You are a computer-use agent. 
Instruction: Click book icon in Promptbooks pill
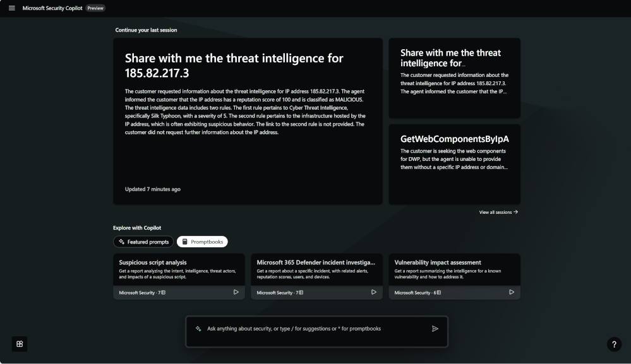[x=184, y=242]
